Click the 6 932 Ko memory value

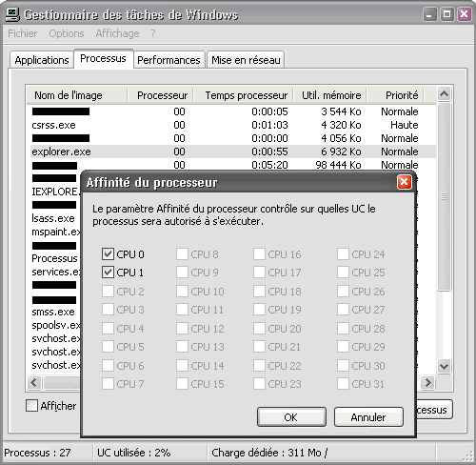pyautogui.click(x=341, y=152)
